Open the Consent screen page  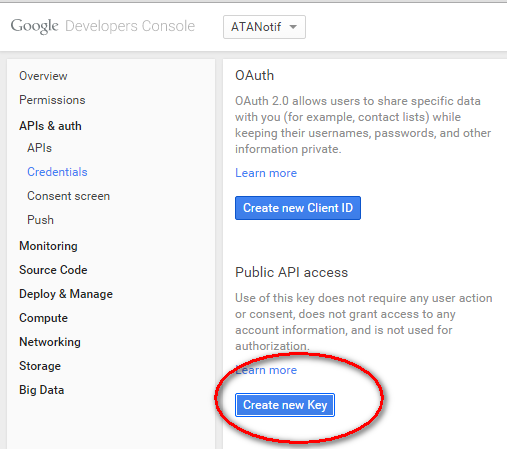click(68, 196)
